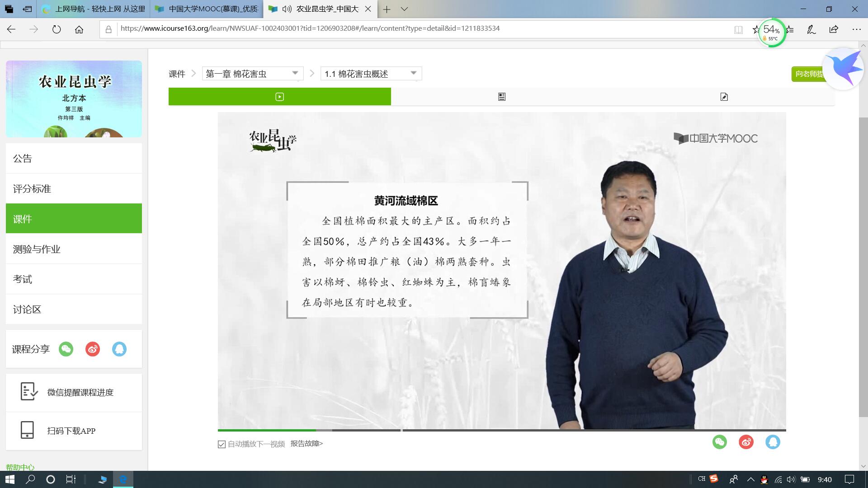The width and height of the screenshot is (868, 488).
Task: Expand 第一章 棉花害虫 chapter dropdown
Action: [252, 74]
